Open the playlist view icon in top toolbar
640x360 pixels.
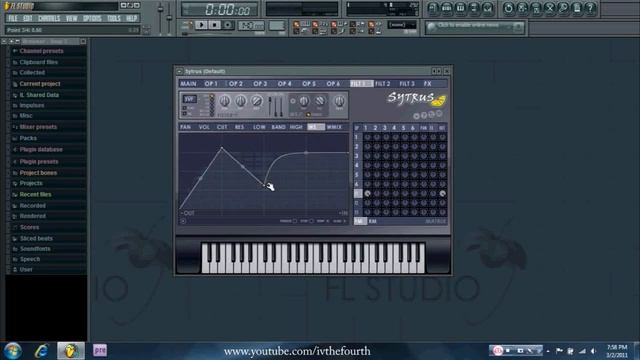click(x=433, y=8)
